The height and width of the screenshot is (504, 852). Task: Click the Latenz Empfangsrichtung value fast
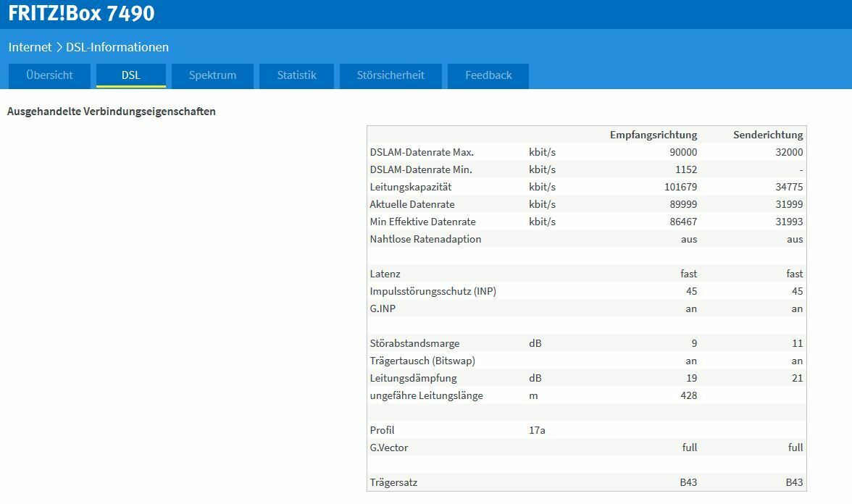pos(688,274)
